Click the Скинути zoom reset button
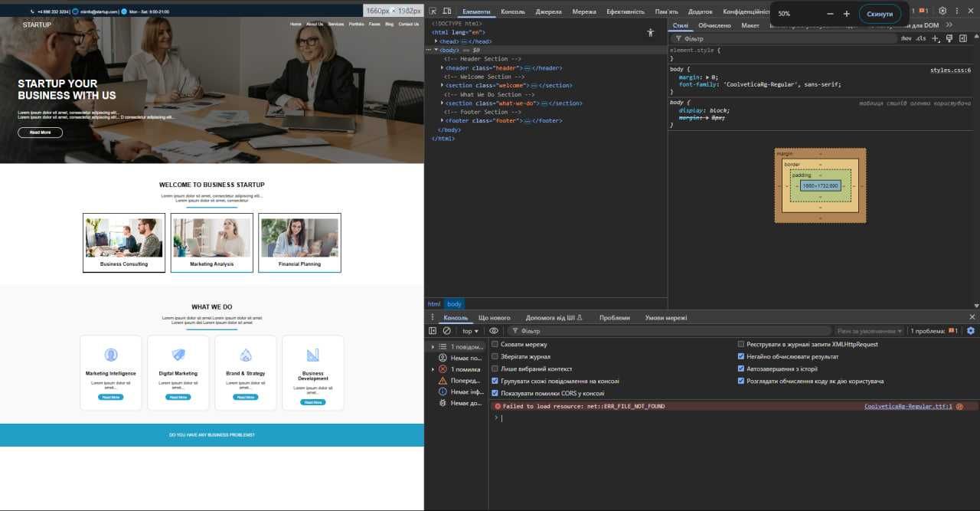Screen dimensions: 980x511 pyautogui.click(x=880, y=14)
